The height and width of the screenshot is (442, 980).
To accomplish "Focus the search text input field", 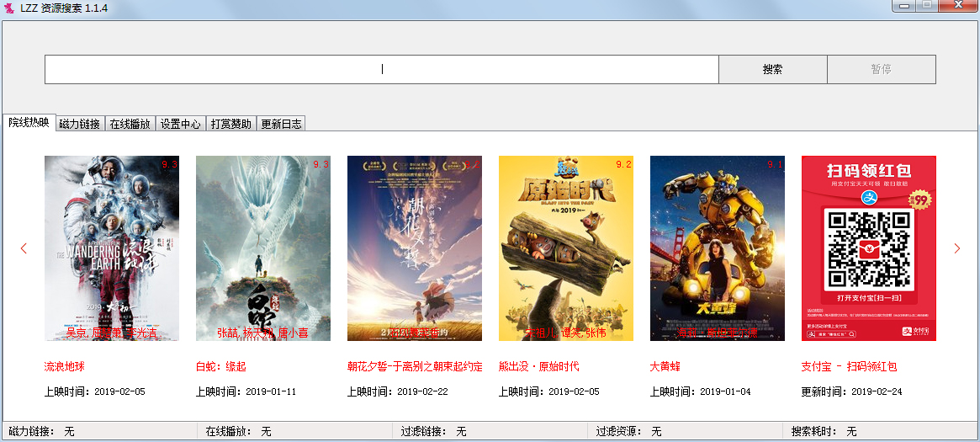I will coord(381,70).
